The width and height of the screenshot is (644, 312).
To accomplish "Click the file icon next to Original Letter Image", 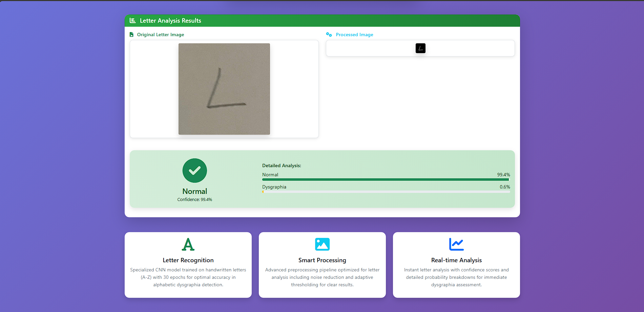I will [x=131, y=35].
